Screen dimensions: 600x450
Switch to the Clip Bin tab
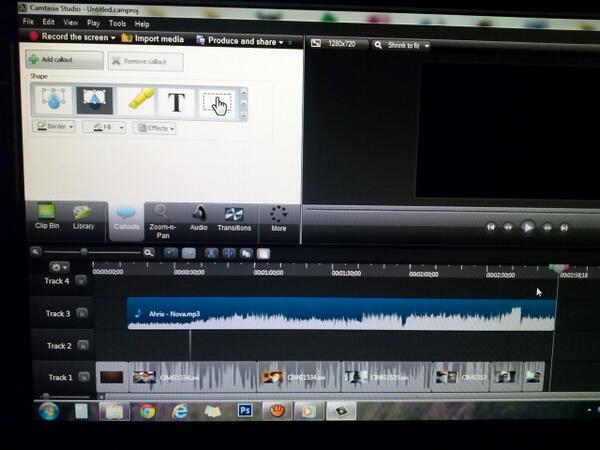(47, 217)
